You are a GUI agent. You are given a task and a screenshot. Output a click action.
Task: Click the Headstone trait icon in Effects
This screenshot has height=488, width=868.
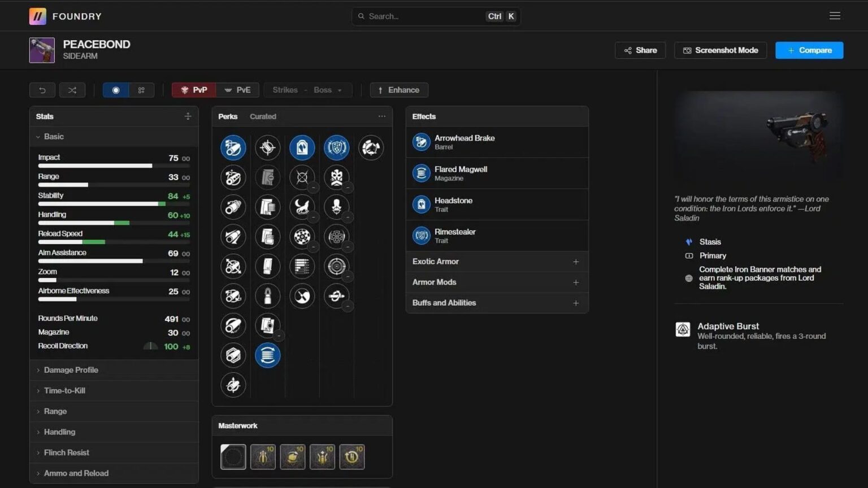click(x=422, y=204)
